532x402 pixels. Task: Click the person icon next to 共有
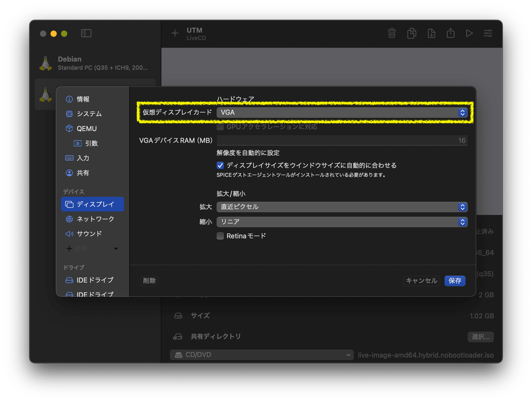coord(69,173)
